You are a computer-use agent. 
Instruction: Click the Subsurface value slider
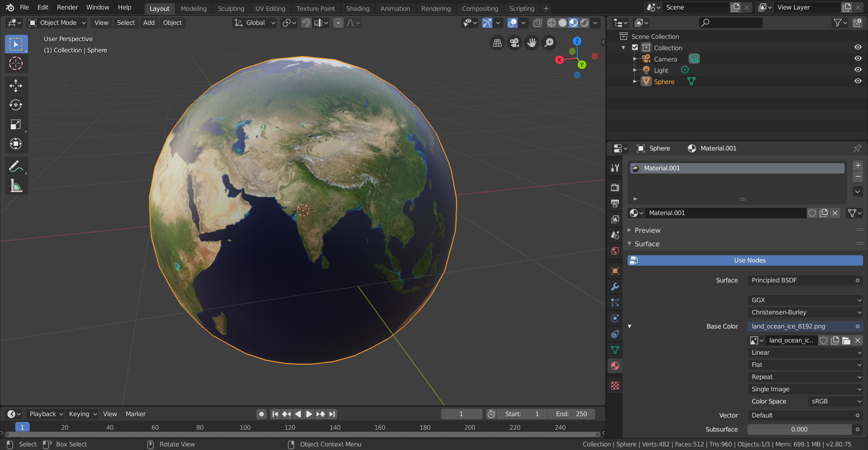click(x=799, y=429)
